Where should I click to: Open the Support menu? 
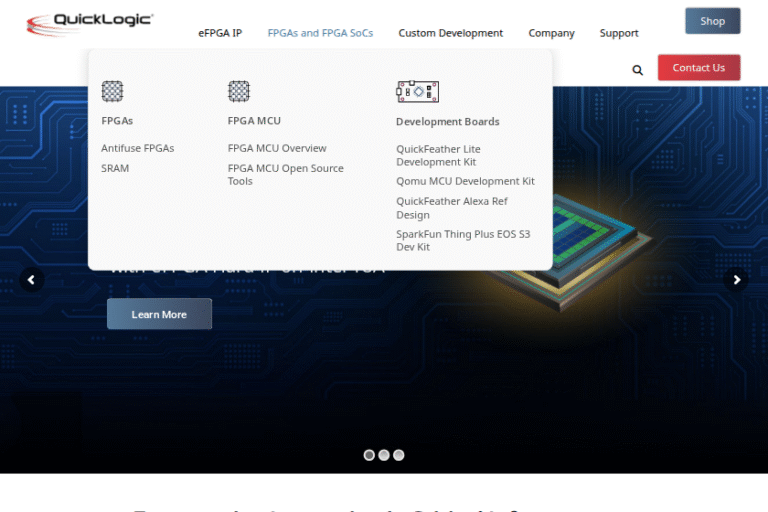point(619,33)
